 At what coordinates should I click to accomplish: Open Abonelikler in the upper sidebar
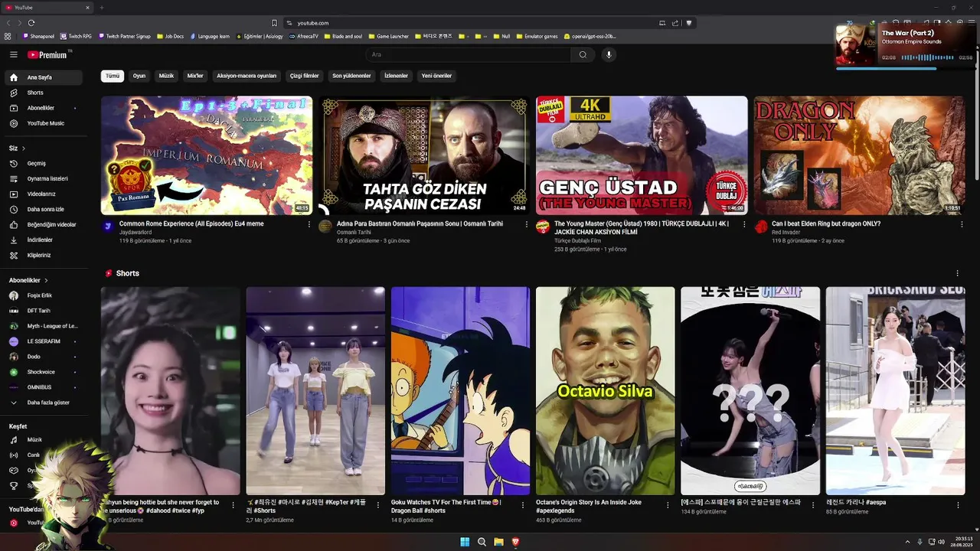point(43,108)
